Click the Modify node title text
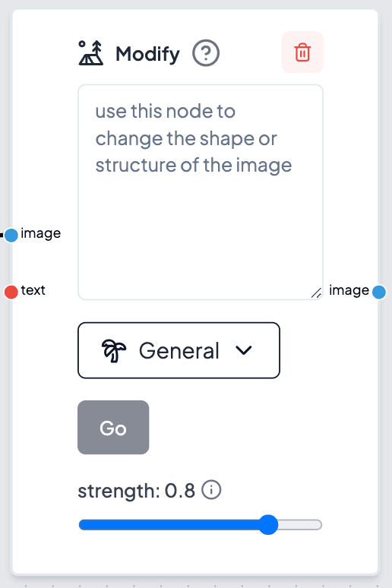This screenshot has width=392, height=588. [x=148, y=54]
